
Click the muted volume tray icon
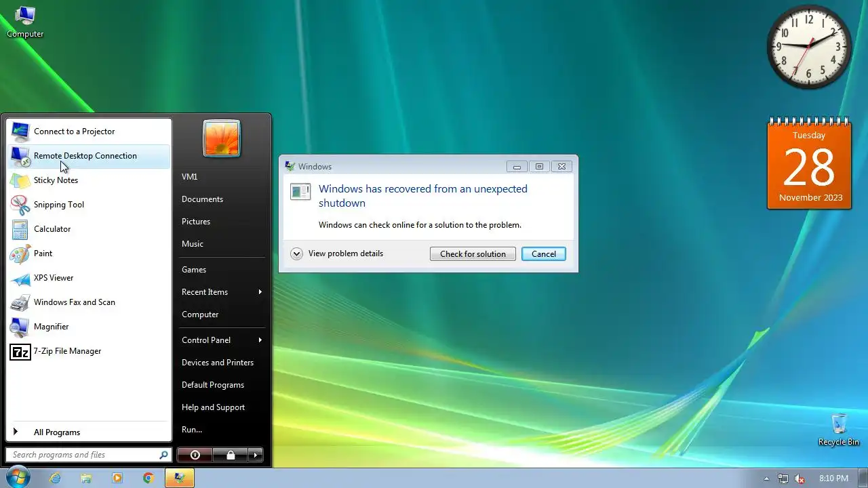click(x=800, y=479)
